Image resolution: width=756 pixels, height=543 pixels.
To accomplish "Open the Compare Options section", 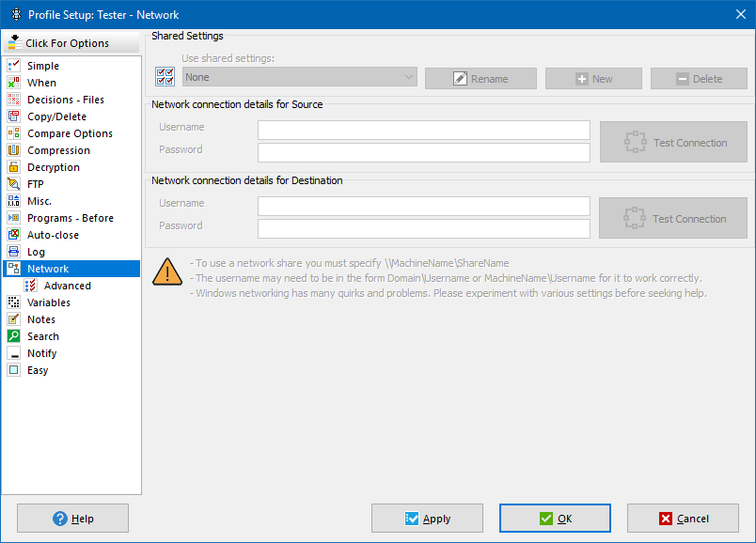I will 70,133.
